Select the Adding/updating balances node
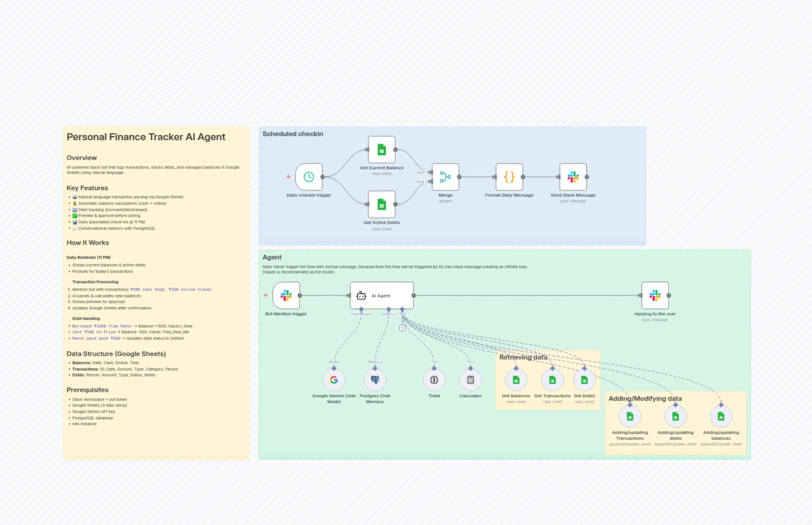The image size is (812, 525). click(x=721, y=416)
